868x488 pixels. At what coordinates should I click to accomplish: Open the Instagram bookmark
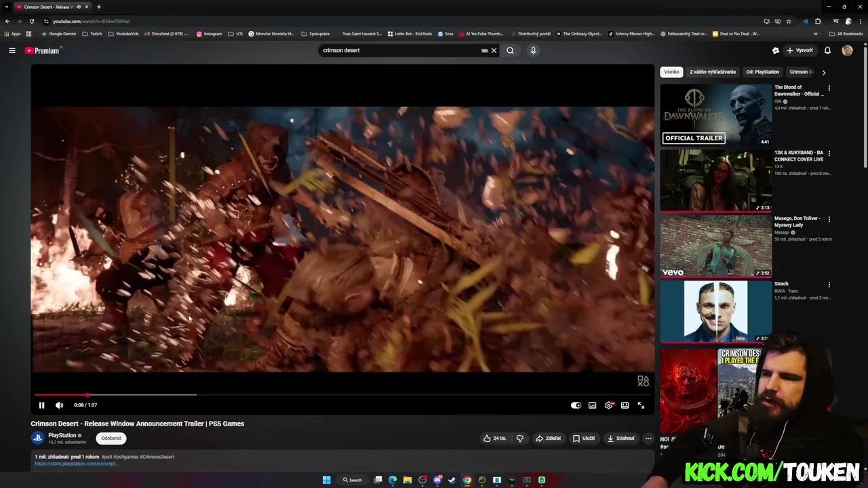point(210,34)
